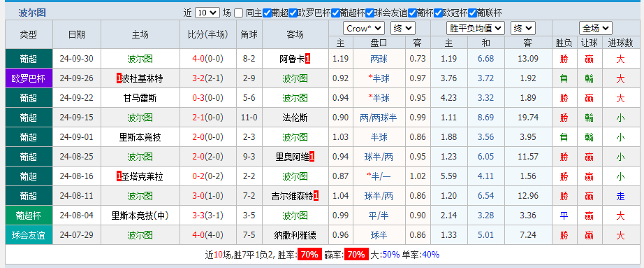Viewport: 644px width, 268px height.
Task: Click the red 70% badge after 赢率
Action: click(x=356, y=255)
